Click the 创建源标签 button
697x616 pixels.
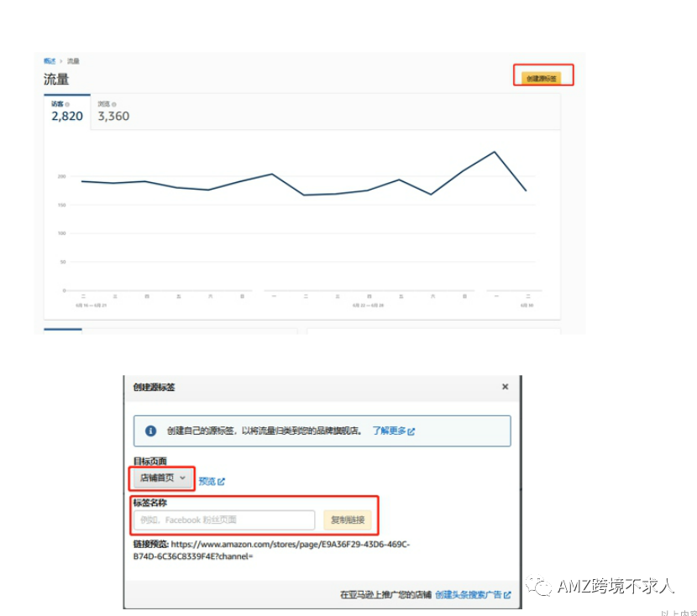(x=542, y=75)
